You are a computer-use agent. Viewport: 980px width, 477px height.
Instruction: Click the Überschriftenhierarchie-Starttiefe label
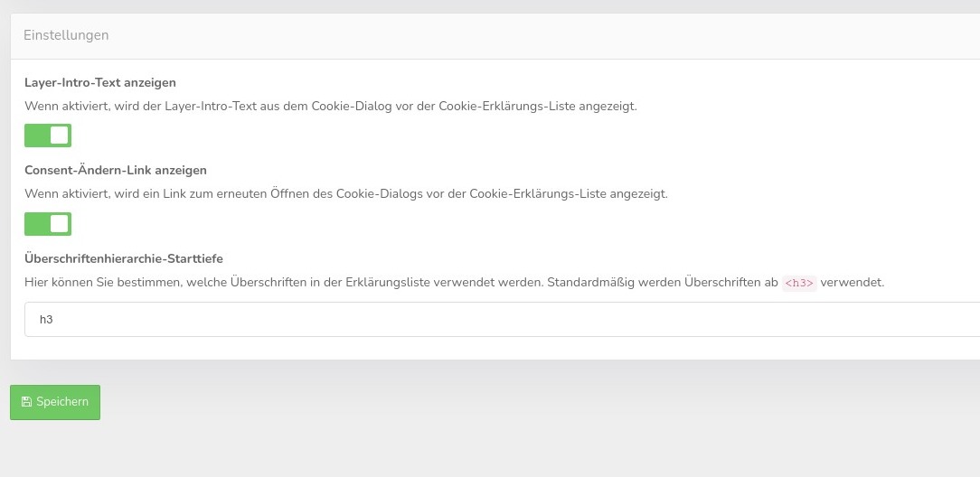(x=124, y=258)
